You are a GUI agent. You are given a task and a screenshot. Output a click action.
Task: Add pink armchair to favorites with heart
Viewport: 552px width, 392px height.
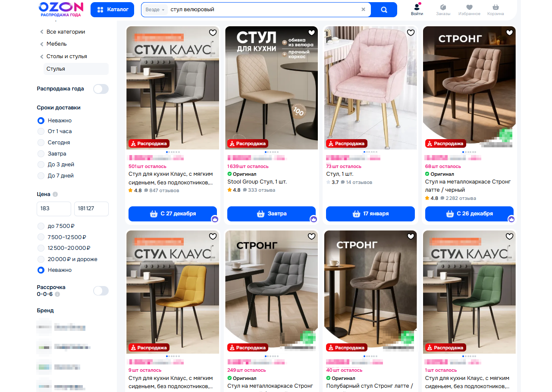coord(411,33)
